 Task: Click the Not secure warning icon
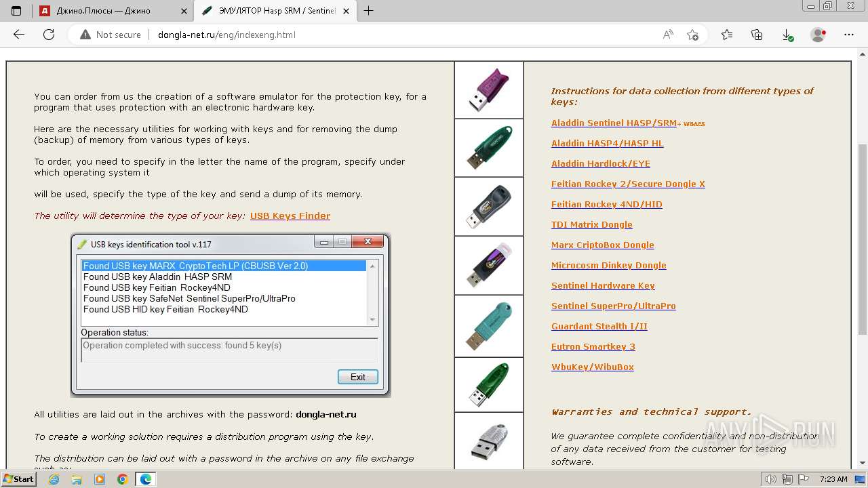85,35
